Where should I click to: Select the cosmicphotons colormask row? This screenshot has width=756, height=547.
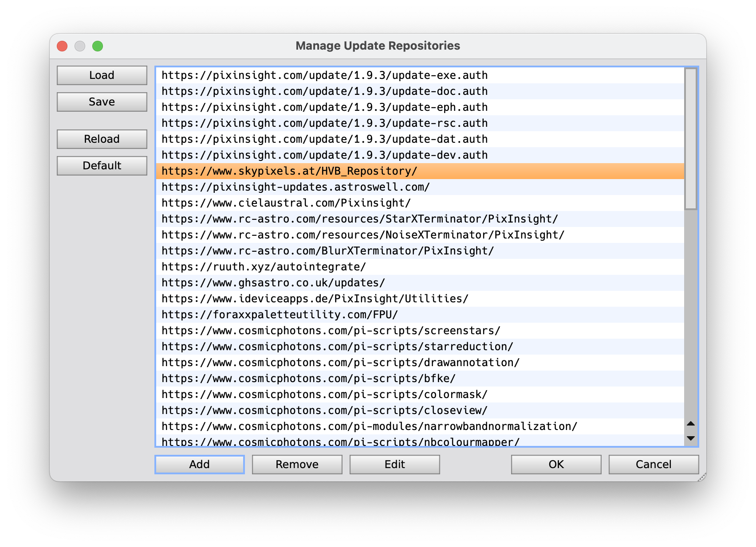(420, 395)
